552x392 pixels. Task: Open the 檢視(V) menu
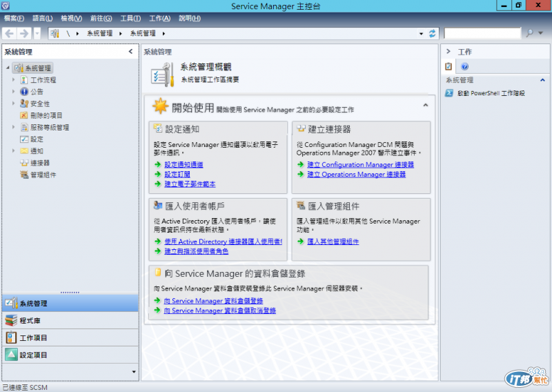point(72,19)
